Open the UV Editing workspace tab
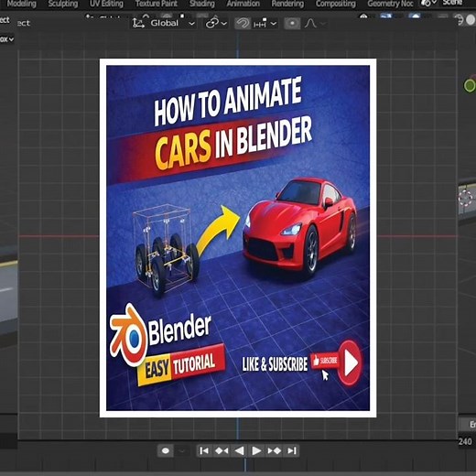476x476 pixels. [106, 4]
